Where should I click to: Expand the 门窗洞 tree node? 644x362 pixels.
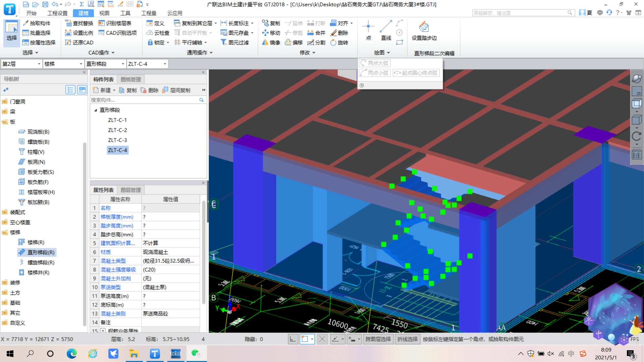pos(5,102)
